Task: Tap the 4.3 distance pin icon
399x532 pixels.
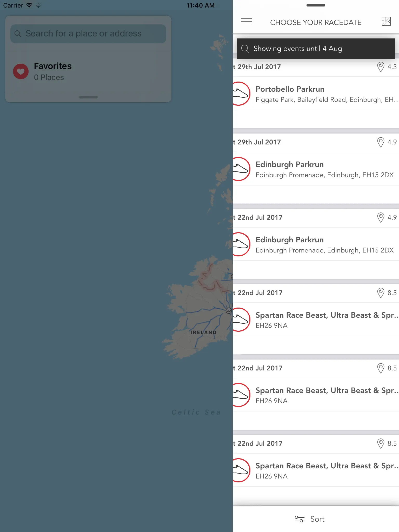Action: coord(381,67)
